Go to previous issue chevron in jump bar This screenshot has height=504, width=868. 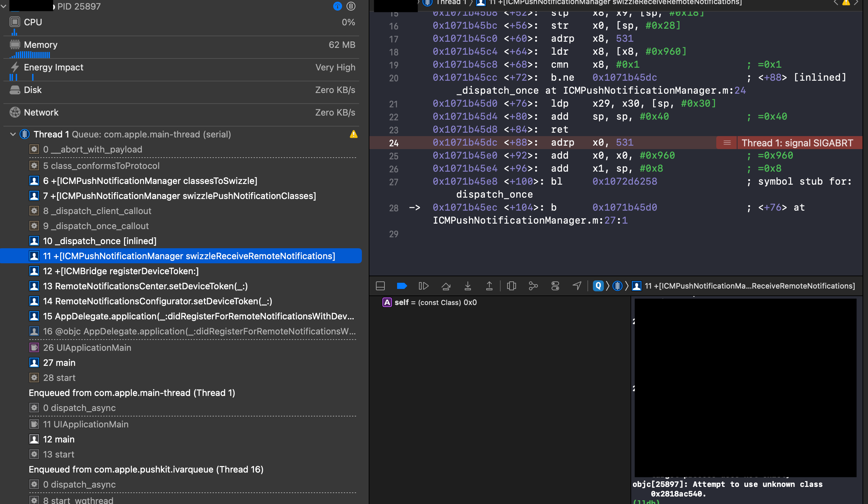tap(836, 3)
